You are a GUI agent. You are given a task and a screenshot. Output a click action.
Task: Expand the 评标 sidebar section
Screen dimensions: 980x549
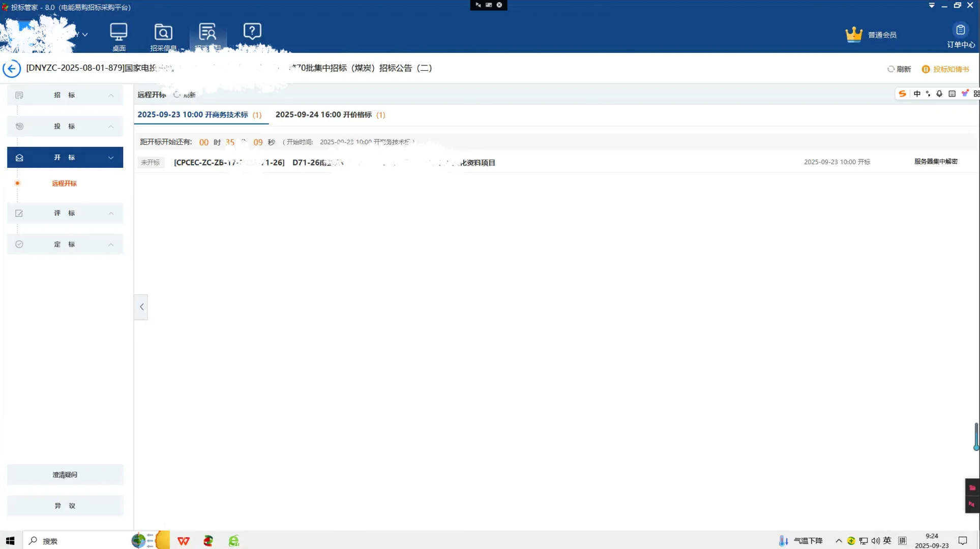coord(65,213)
